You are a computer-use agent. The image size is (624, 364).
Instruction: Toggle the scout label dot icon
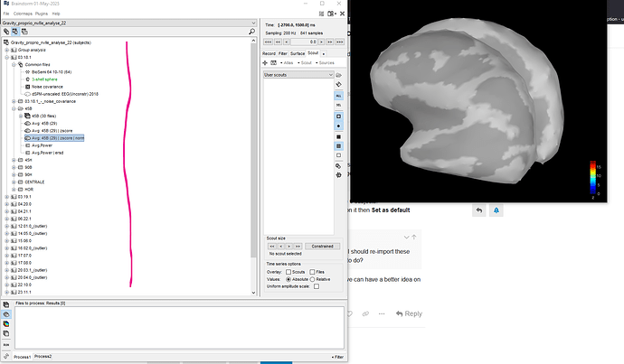point(338,126)
